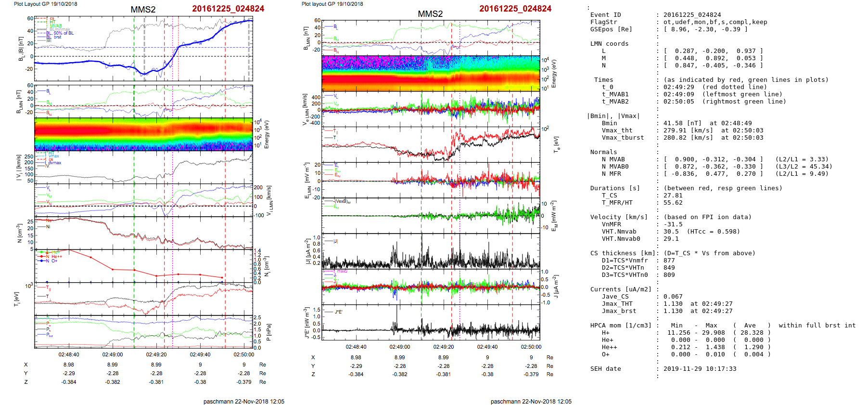Click the 't dvmax' legend entry in the |Vi| panel

coord(54,163)
